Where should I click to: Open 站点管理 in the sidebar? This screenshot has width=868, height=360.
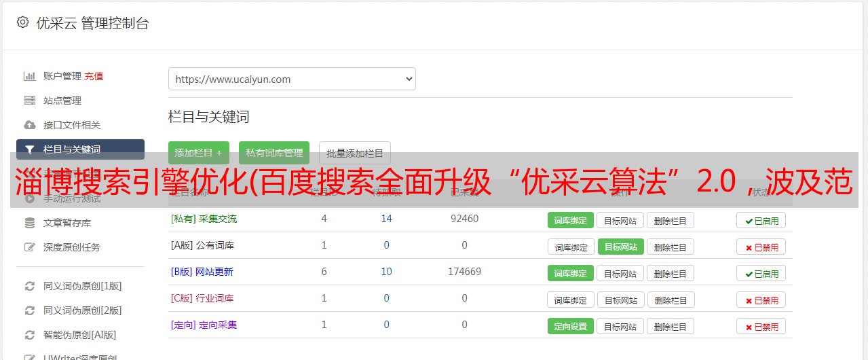tap(62, 101)
